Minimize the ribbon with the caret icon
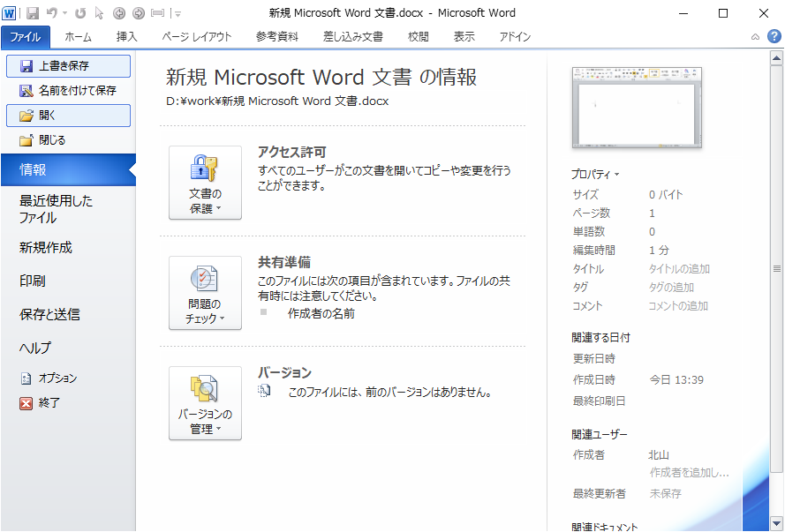785x532 pixels. [756, 37]
